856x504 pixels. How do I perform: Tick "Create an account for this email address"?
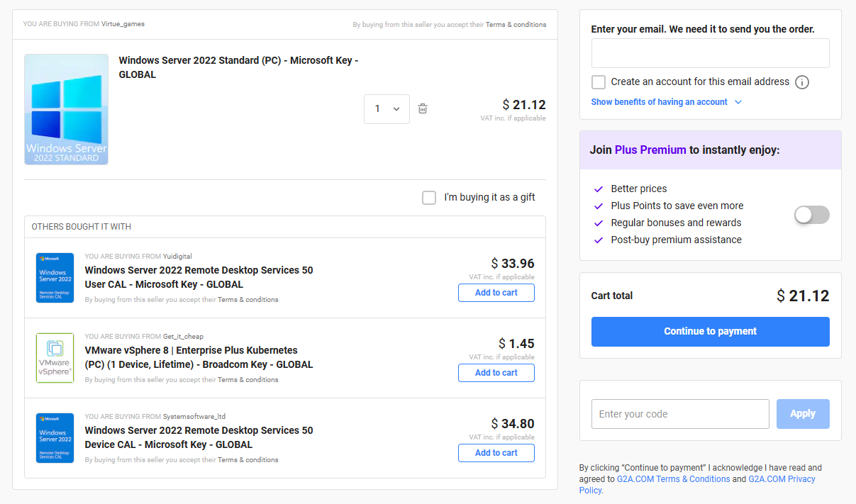click(599, 82)
